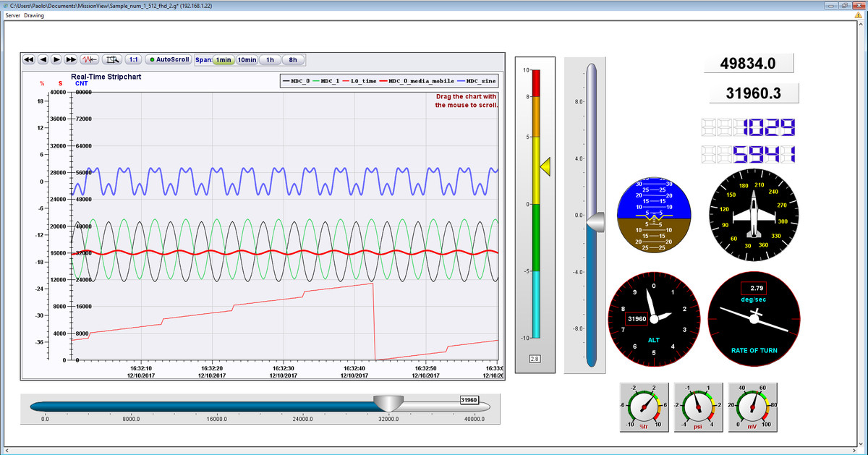The width and height of the screenshot is (868, 455).
Task: Click the mV dial gauge
Action: (x=752, y=407)
